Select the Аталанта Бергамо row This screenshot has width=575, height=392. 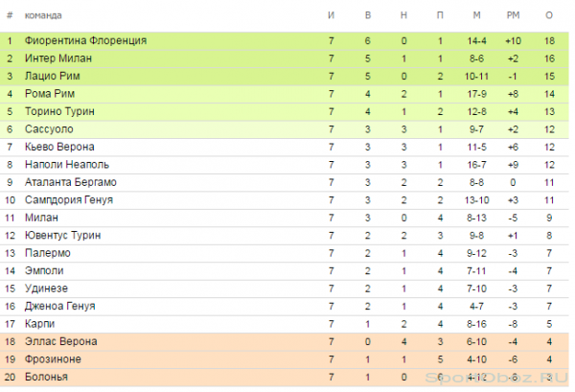(285, 182)
